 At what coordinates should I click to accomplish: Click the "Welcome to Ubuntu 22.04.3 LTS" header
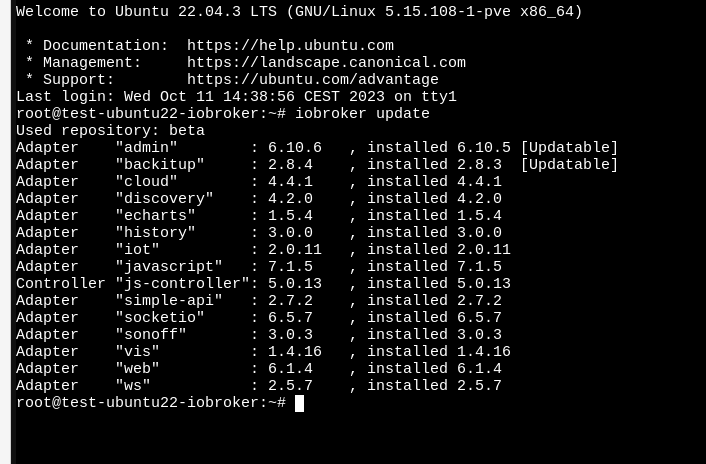(146, 12)
